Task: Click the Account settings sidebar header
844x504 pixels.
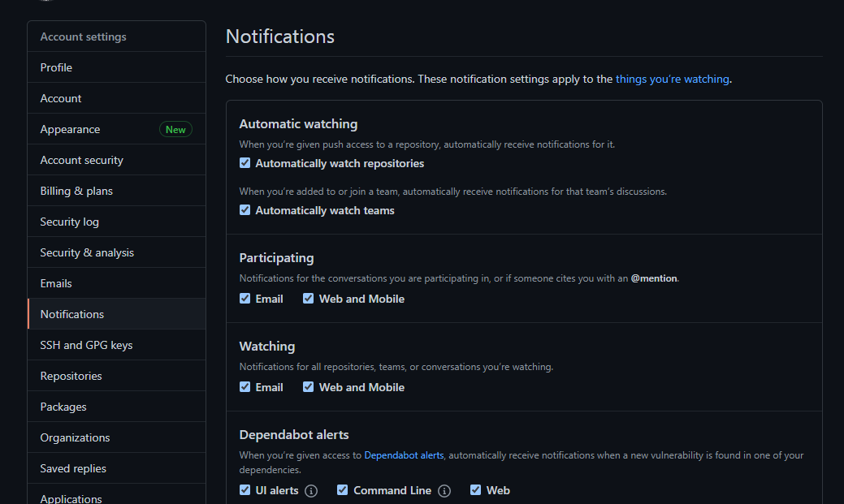Action: coord(84,37)
